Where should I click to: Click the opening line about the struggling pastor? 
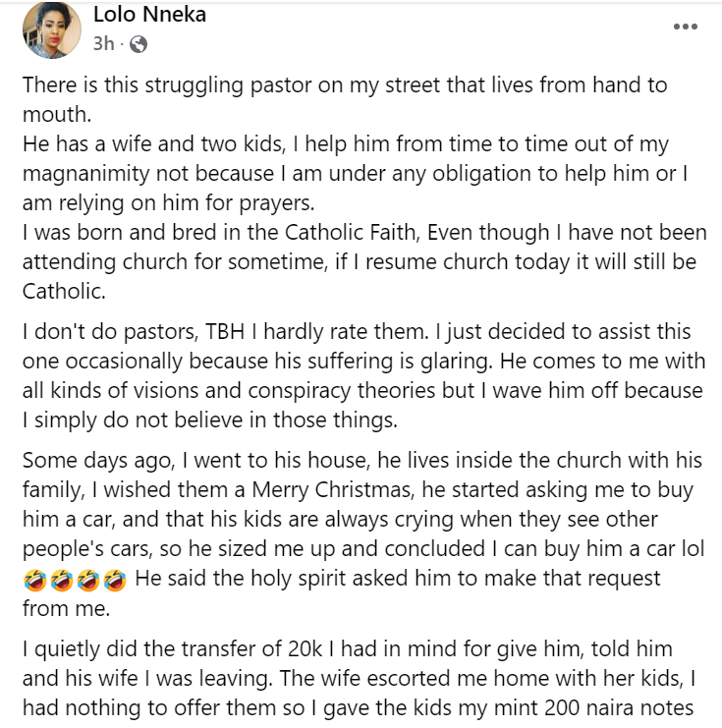point(344,84)
